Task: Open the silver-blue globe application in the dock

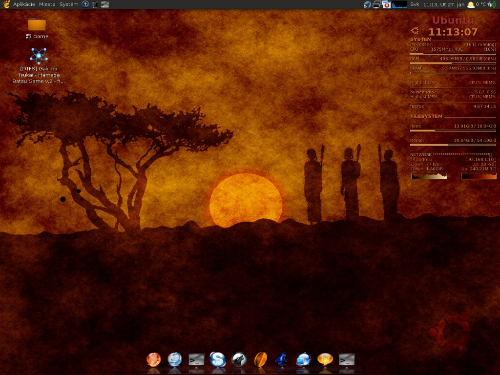Action: click(x=175, y=360)
